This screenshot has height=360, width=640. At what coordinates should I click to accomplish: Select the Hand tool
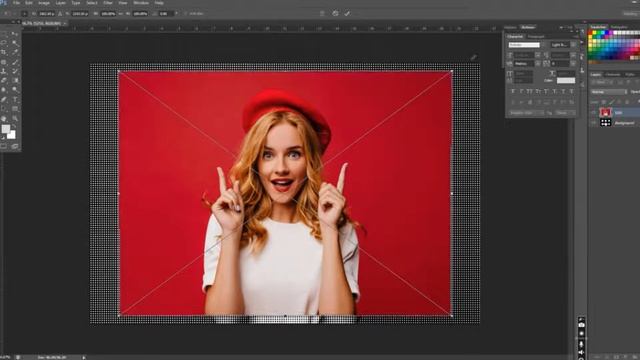coord(4,118)
